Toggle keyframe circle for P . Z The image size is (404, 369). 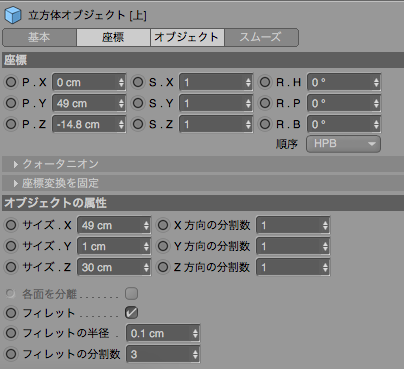click(11, 124)
